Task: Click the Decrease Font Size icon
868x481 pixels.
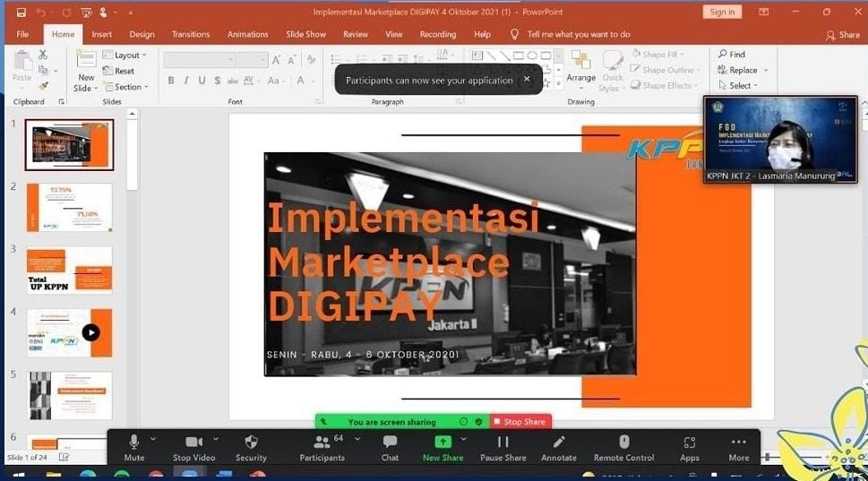Action: [x=291, y=60]
